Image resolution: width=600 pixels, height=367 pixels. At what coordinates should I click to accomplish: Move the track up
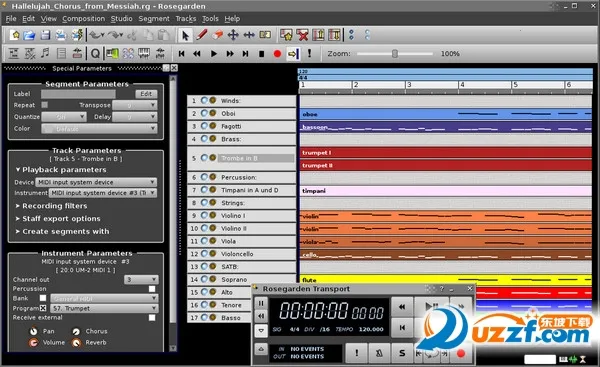tap(318, 35)
